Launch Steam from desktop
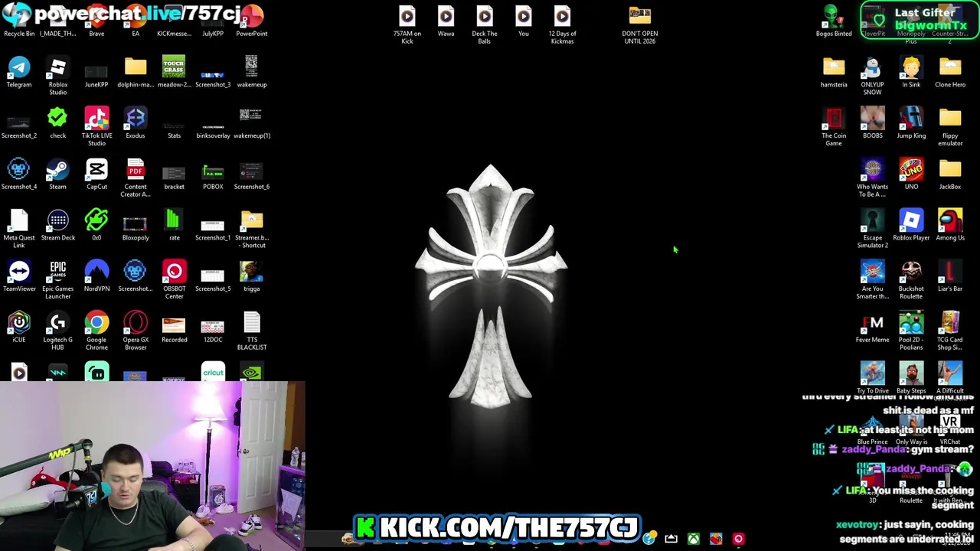 pyautogui.click(x=57, y=174)
